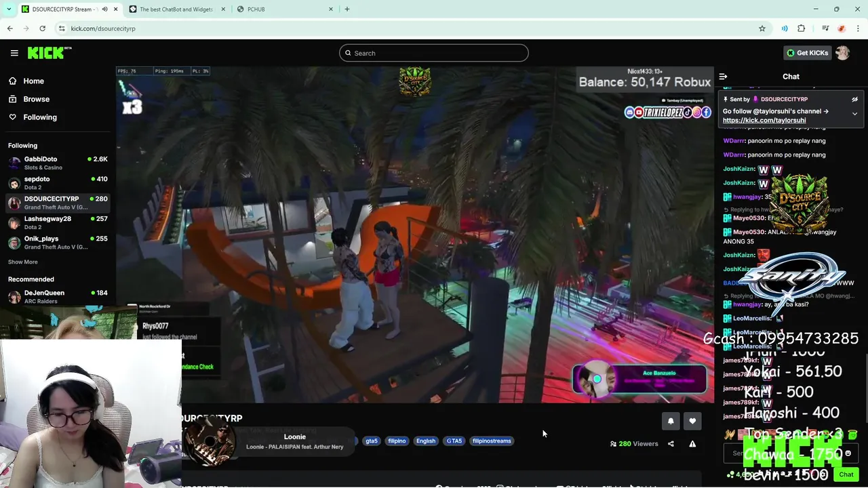Click the filipino tag

click(x=397, y=441)
